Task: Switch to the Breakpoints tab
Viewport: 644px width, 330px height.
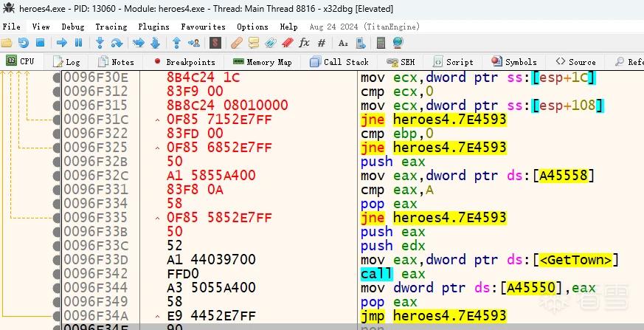Action: click(x=184, y=62)
